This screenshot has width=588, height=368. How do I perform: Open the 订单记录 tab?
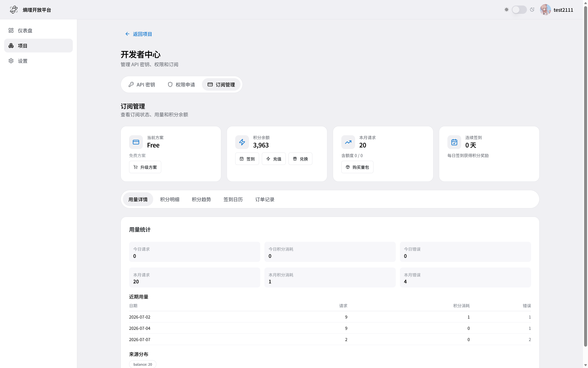[265, 199]
